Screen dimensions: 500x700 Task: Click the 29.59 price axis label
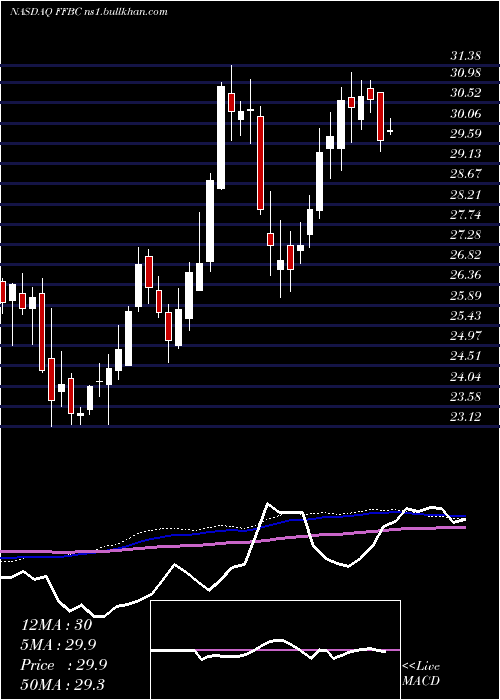coord(466,134)
